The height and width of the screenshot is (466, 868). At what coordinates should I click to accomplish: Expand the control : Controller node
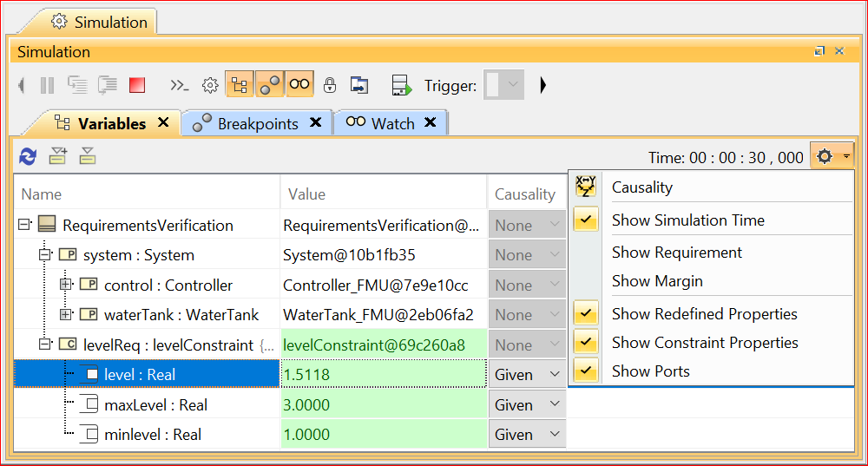tap(66, 286)
